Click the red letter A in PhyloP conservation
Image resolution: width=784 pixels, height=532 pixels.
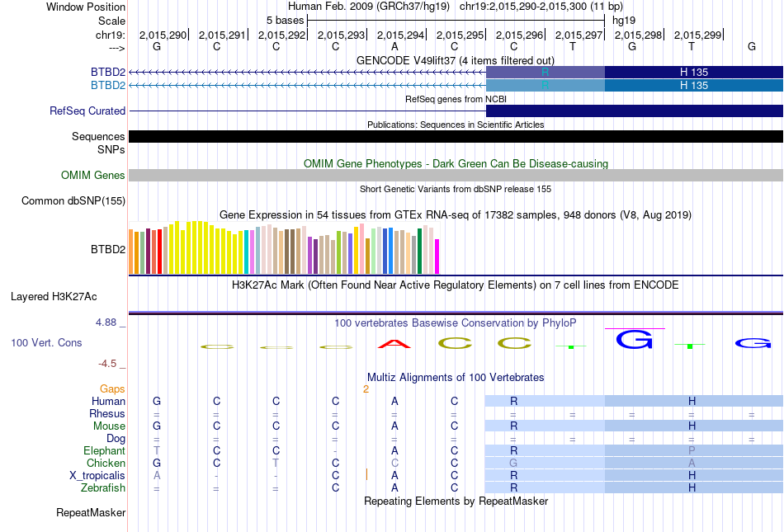tap(394, 344)
